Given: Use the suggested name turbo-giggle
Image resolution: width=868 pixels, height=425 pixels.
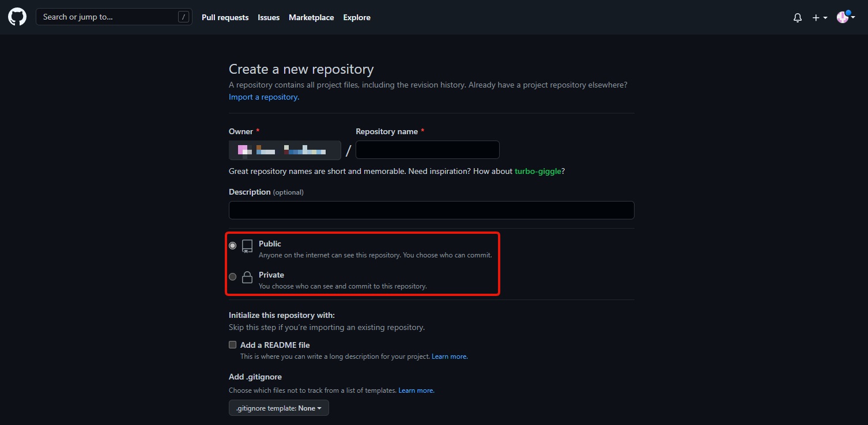Looking at the screenshot, I should [538, 172].
